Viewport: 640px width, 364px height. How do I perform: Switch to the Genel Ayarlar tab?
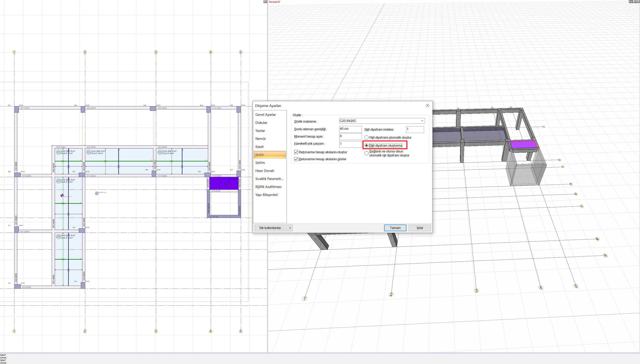265,115
